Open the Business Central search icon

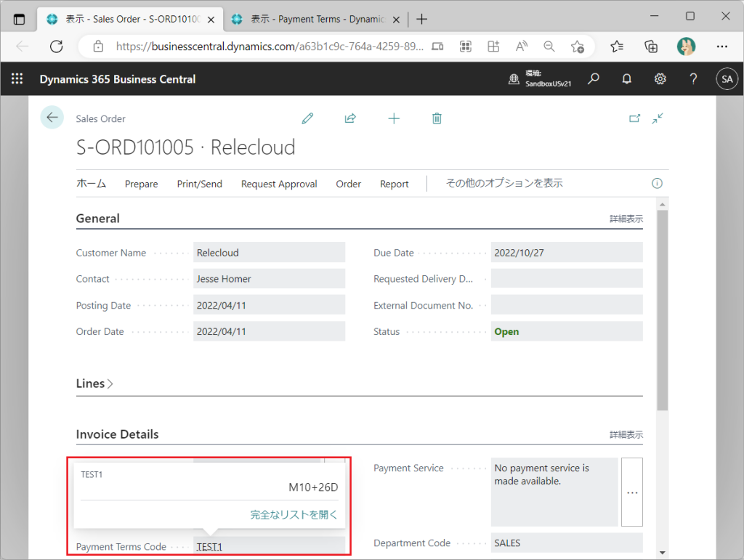(x=593, y=78)
